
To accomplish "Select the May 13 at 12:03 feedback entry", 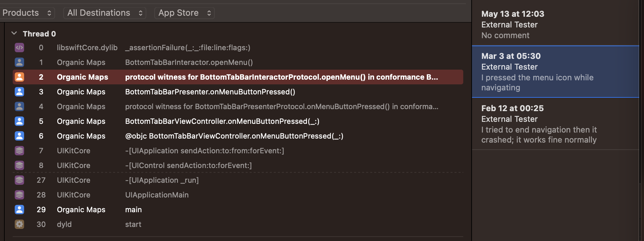I will [556, 24].
